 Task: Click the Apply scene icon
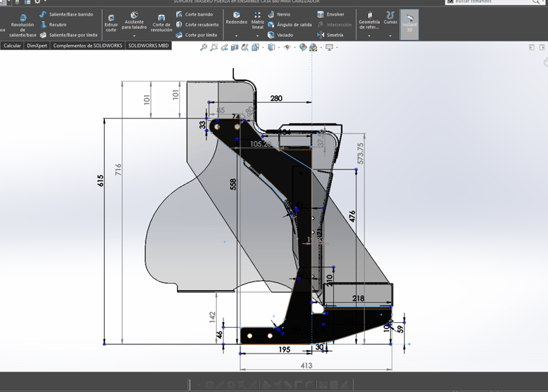313,48
